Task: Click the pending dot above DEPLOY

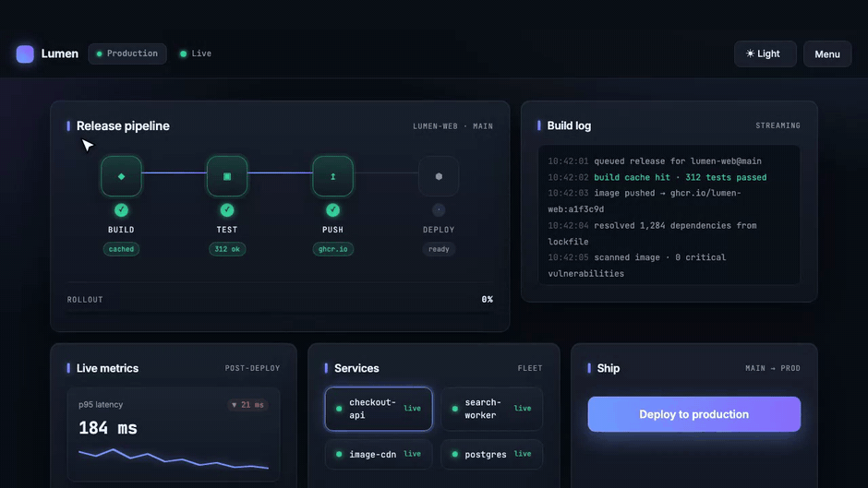Action: point(439,210)
